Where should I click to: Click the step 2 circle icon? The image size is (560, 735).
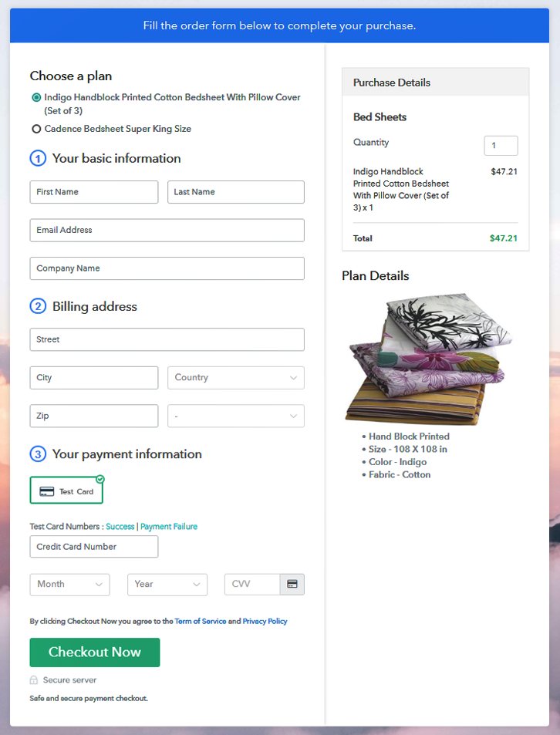tap(38, 307)
